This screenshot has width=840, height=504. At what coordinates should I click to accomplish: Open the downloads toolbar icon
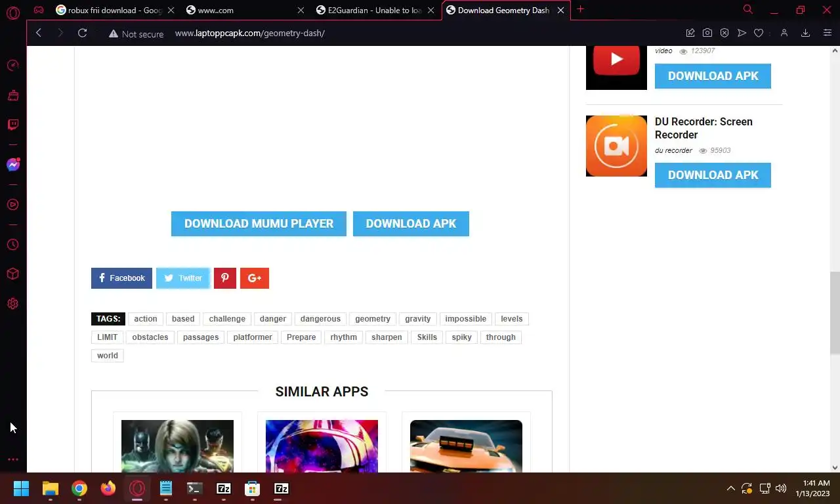coord(805,33)
